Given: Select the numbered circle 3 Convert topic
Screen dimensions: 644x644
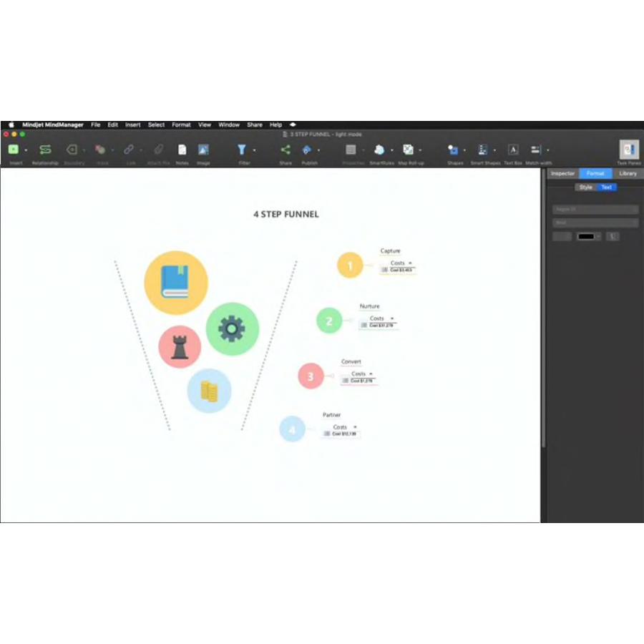Looking at the screenshot, I should tap(311, 376).
